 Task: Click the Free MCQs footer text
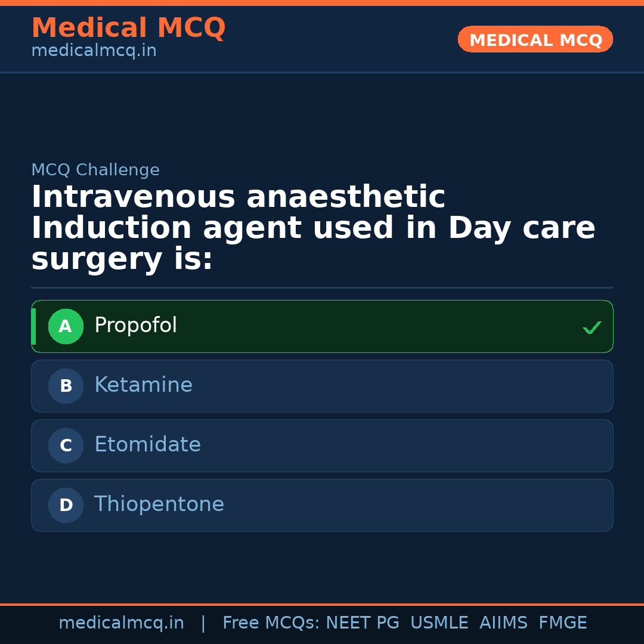point(270,623)
